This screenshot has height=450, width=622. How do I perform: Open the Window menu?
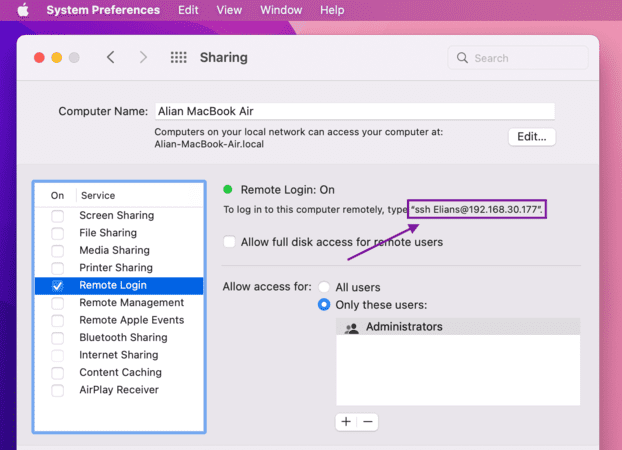click(281, 10)
